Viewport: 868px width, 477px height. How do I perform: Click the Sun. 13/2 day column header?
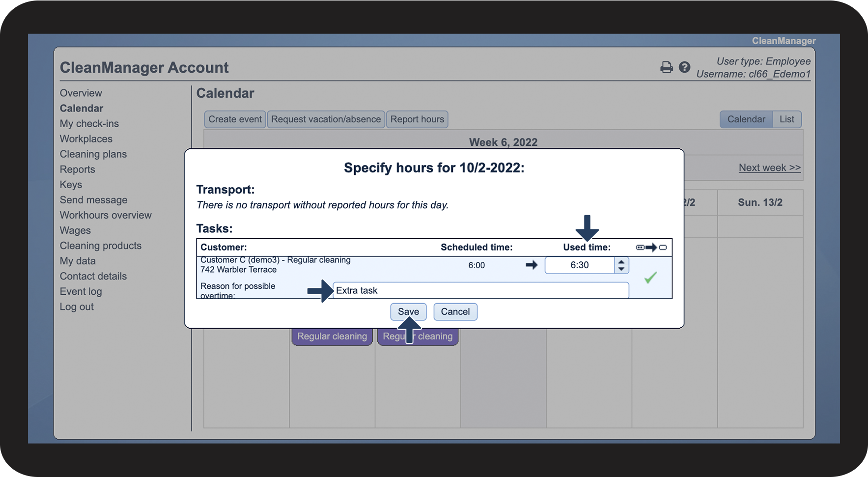click(760, 202)
